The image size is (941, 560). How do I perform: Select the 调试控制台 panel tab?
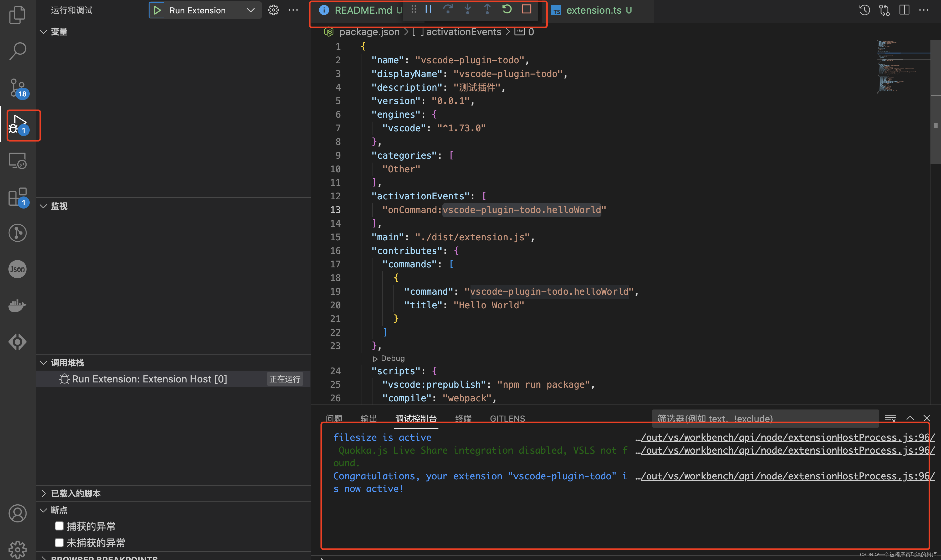416,418
